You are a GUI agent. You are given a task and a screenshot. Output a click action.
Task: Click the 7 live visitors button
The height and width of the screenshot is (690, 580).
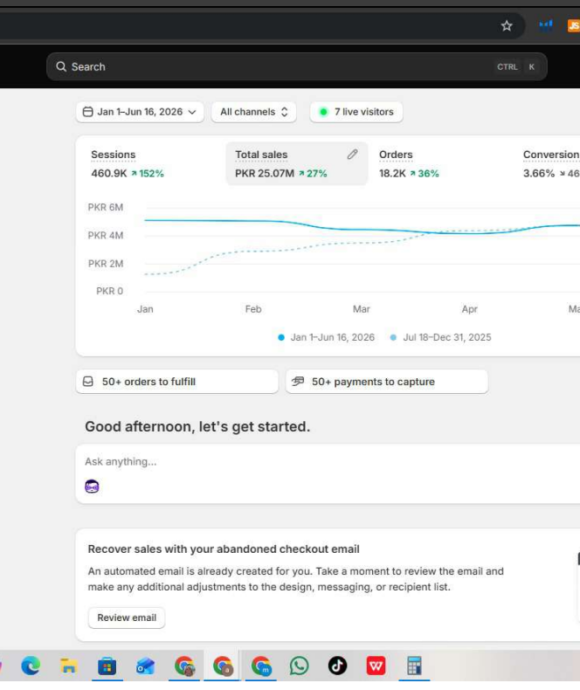[356, 112]
